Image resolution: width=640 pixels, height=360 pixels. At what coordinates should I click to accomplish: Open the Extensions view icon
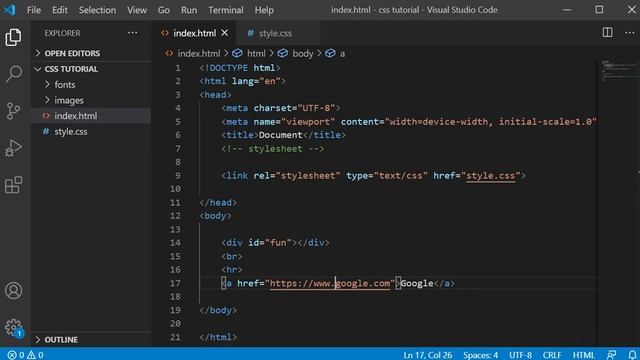point(13,185)
